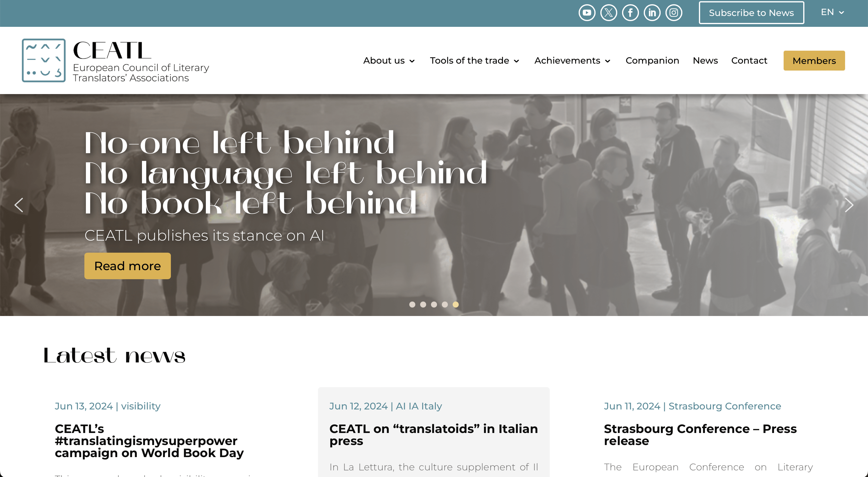The image size is (868, 477).
Task: Select the third slider dot
Action: tap(434, 305)
